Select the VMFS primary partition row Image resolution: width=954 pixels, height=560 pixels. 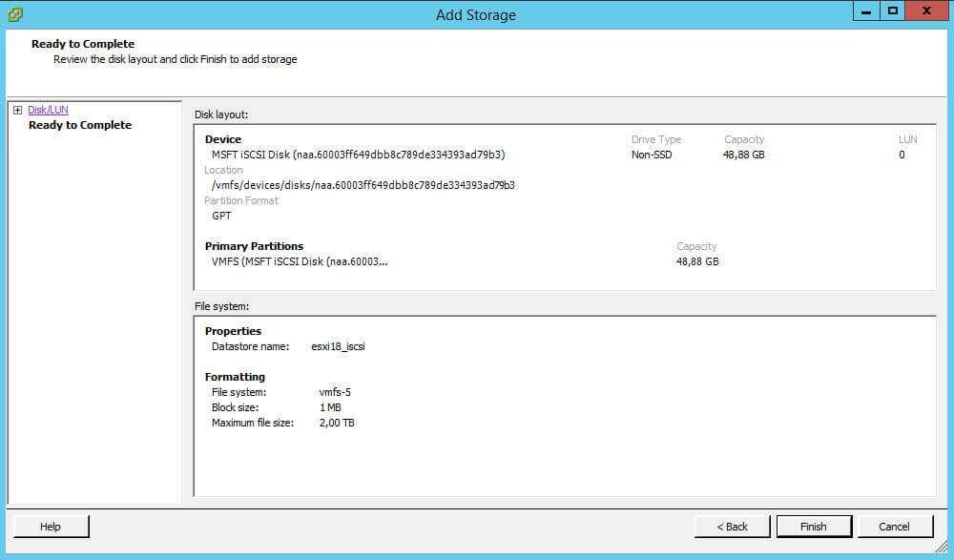click(x=300, y=261)
